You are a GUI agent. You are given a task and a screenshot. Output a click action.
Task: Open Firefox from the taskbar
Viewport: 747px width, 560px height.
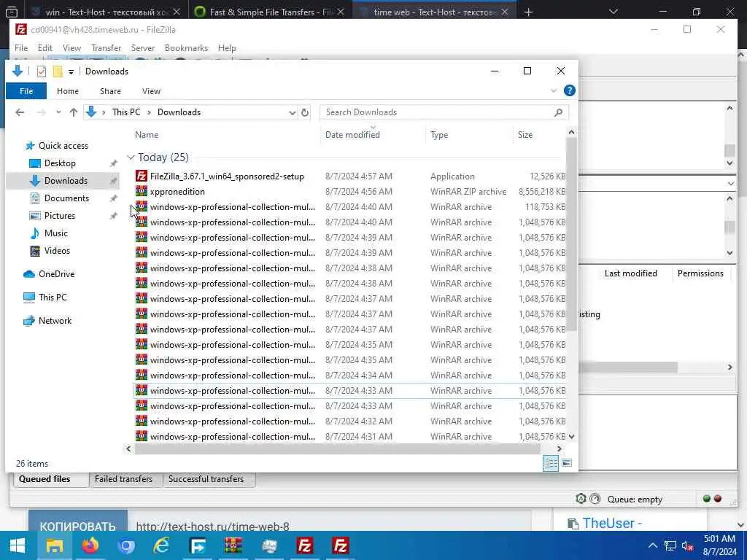[90, 545]
